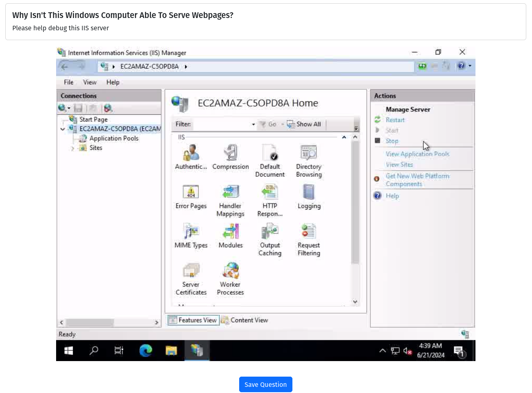Image resolution: width=532 pixels, height=393 pixels.
Task: Click the Help link in Actions
Action: [392, 196]
